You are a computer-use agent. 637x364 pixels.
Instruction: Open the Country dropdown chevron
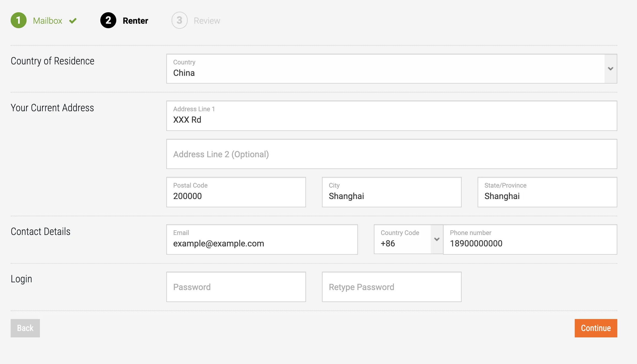610,69
